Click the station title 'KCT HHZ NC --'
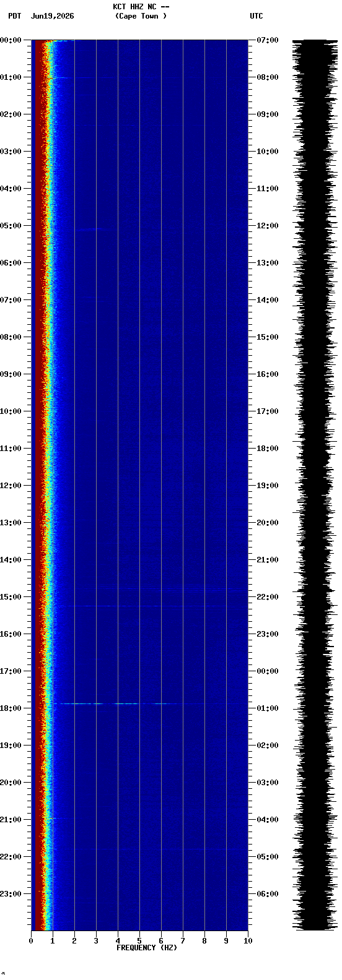 click(141, 7)
